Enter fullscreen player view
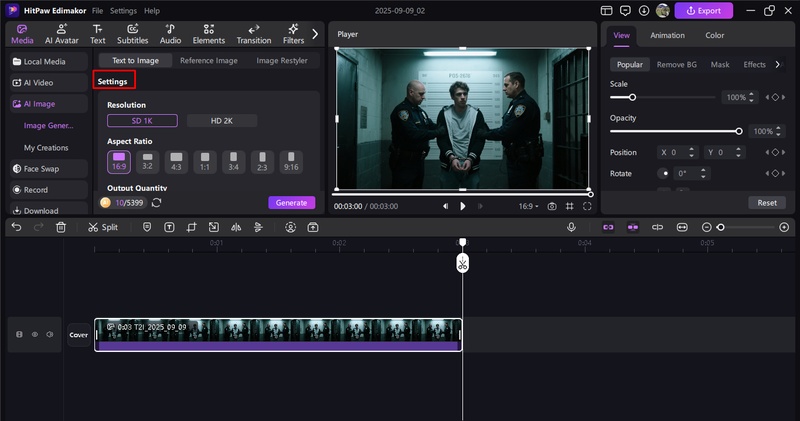Viewport: 800px width, 421px height. 587,206
